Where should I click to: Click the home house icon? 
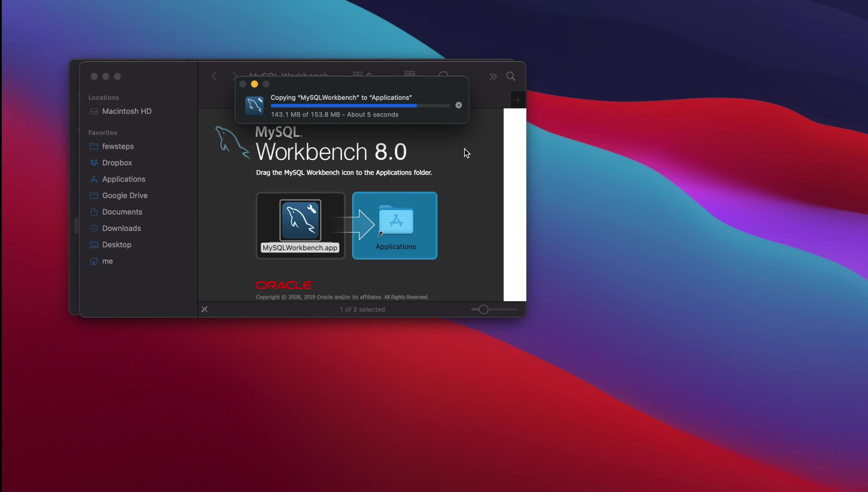(x=94, y=261)
